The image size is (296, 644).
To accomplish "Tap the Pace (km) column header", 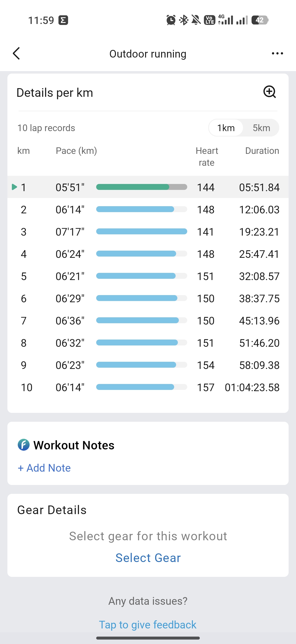I will click(x=76, y=151).
